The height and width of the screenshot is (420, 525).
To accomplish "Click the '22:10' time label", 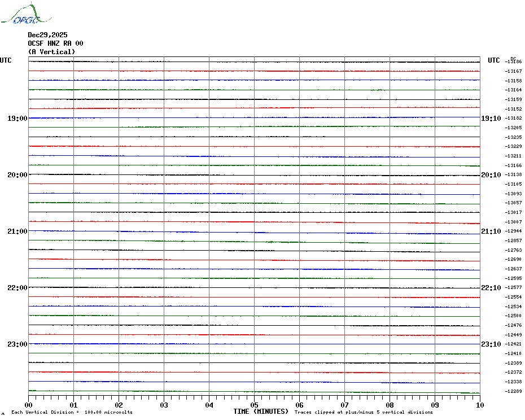I will (x=491, y=288).
